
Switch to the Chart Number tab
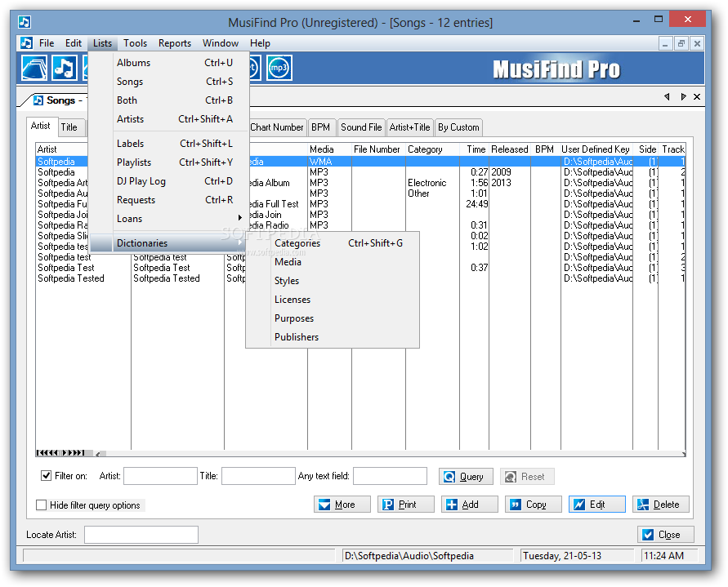[x=277, y=127]
